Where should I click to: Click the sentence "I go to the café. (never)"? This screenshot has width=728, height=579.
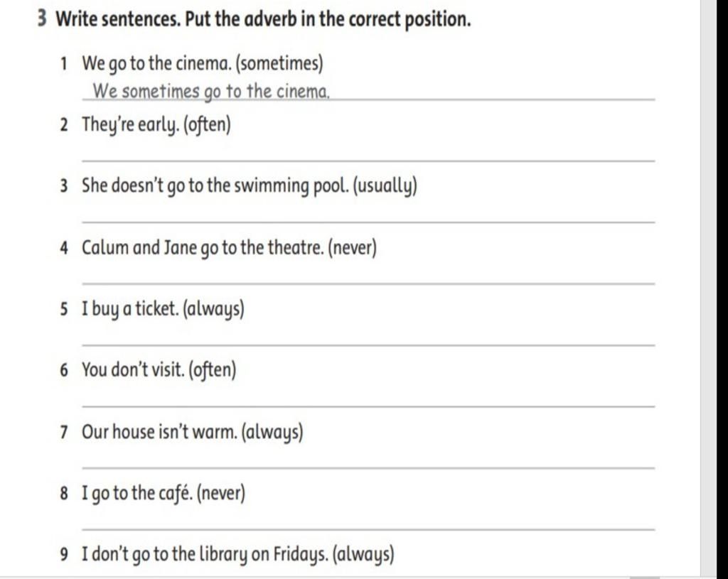click(164, 494)
